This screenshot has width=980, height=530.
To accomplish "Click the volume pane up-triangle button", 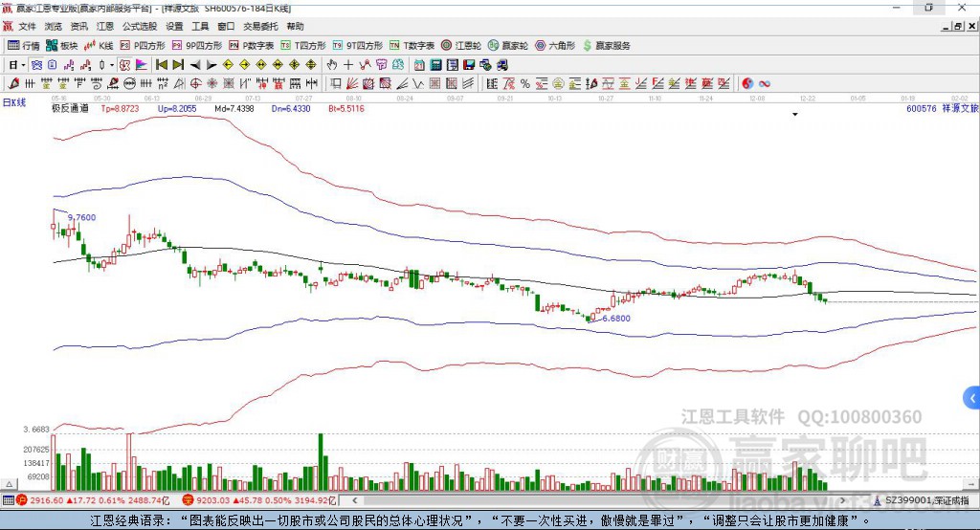I will tap(10, 484).
